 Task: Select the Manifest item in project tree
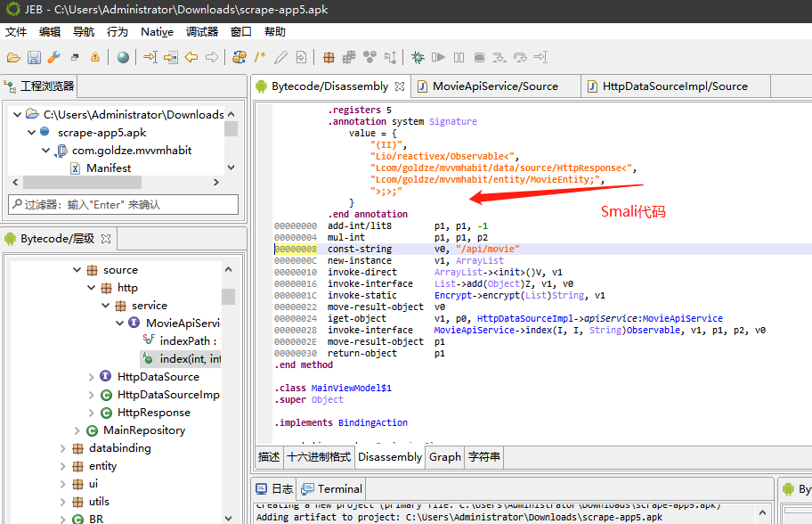(x=101, y=168)
